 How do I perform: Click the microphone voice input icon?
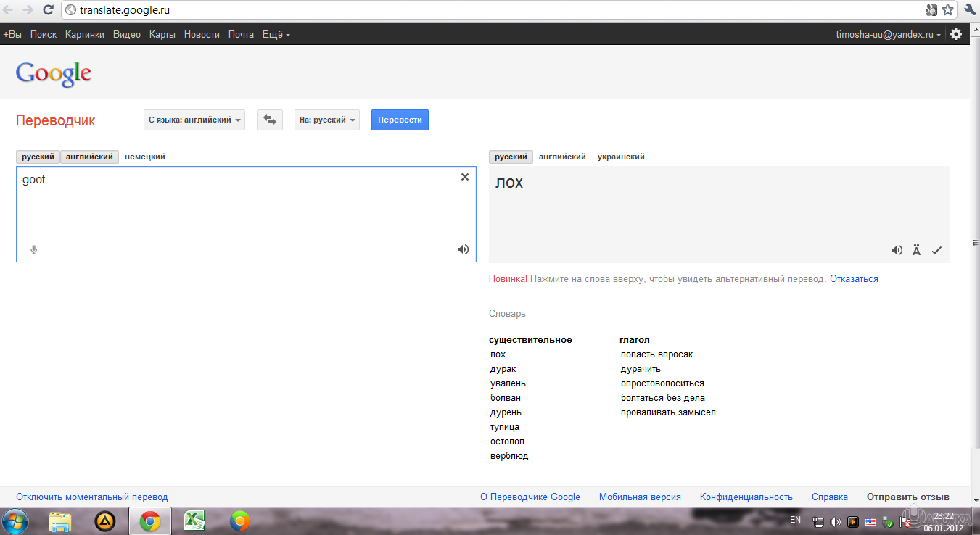coord(33,250)
